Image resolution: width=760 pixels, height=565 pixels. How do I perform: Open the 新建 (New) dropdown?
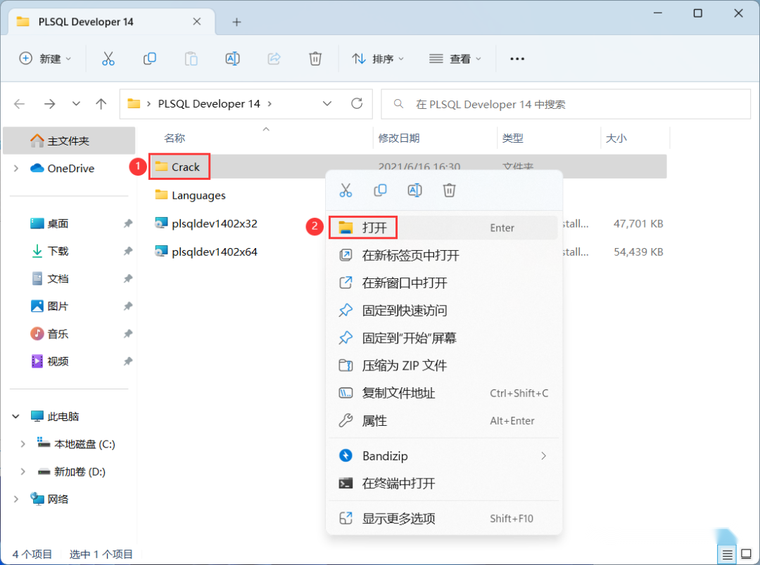[45, 59]
